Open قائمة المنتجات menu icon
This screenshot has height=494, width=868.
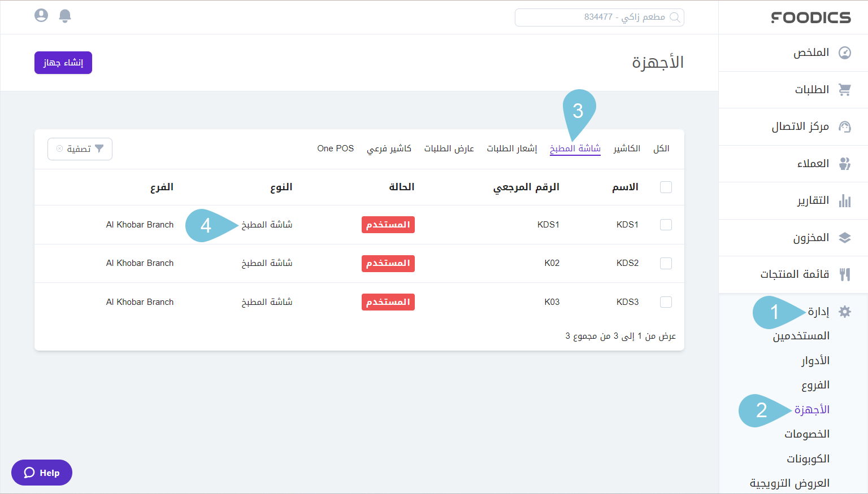coord(845,274)
